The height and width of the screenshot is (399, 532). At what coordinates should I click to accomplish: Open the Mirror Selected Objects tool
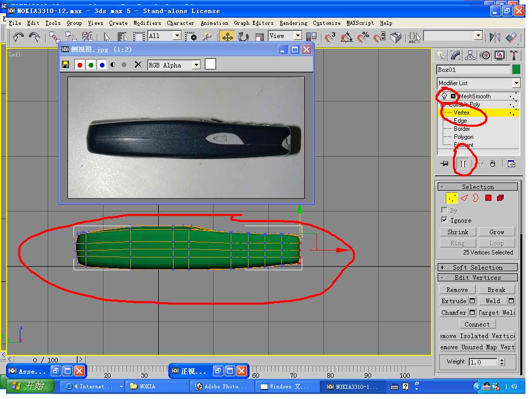(x=494, y=37)
